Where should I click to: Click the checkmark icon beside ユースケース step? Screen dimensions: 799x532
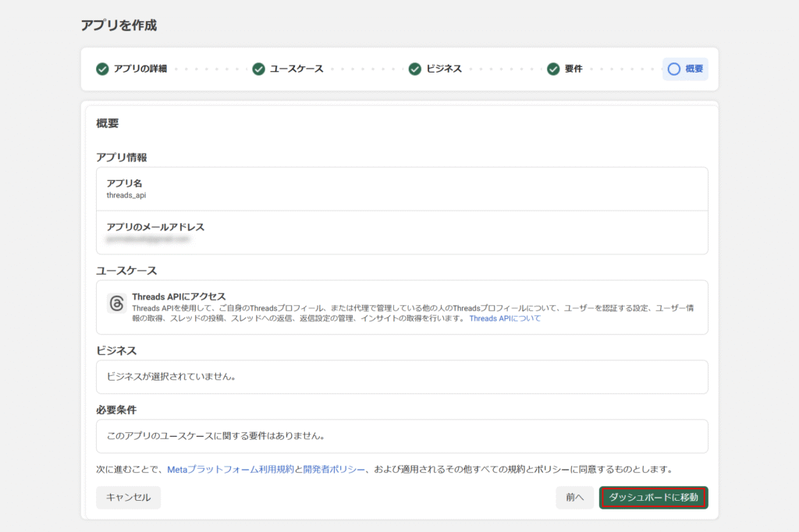[x=258, y=69]
